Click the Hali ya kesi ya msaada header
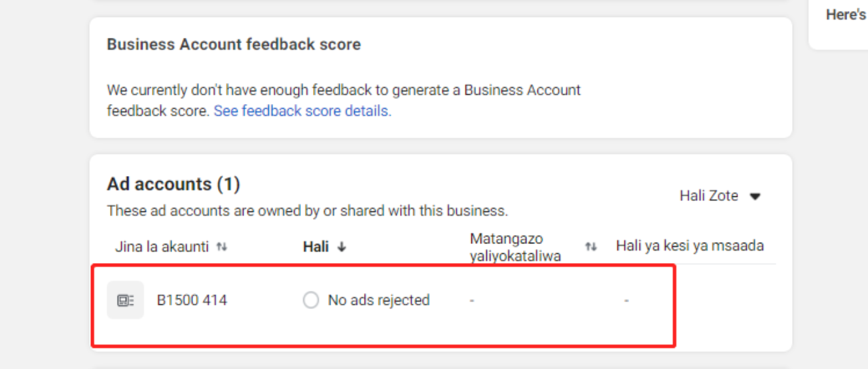 point(689,246)
